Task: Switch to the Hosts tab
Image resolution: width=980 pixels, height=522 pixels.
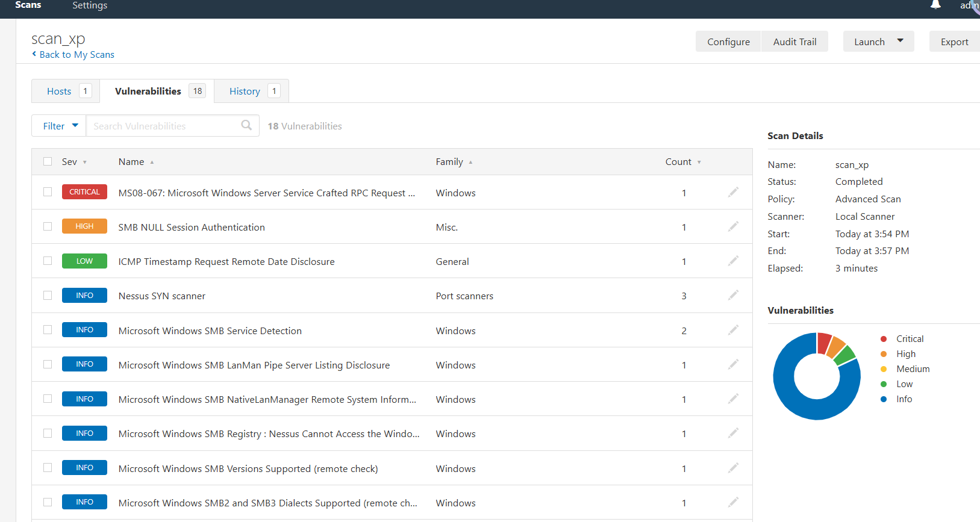Action: click(x=59, y=91)
